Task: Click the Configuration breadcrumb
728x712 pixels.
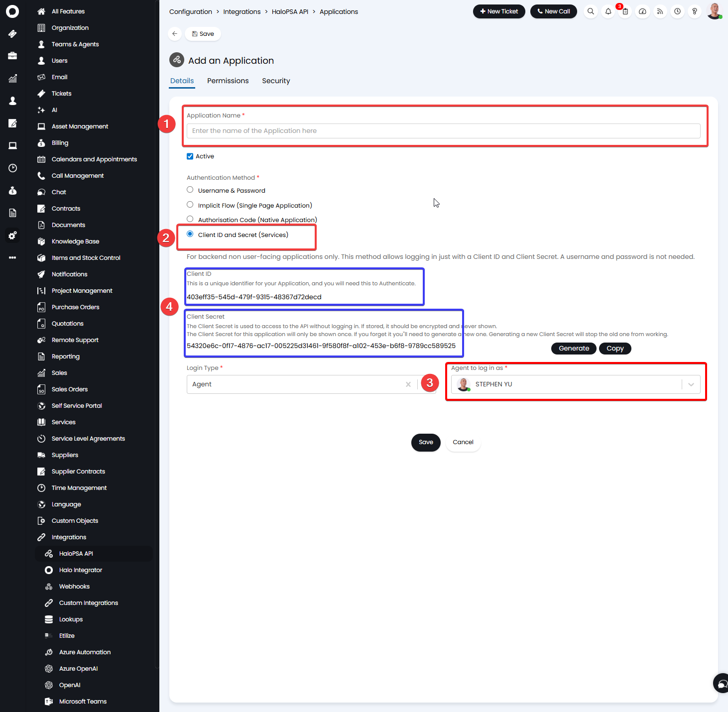Action: coord(191,11)
